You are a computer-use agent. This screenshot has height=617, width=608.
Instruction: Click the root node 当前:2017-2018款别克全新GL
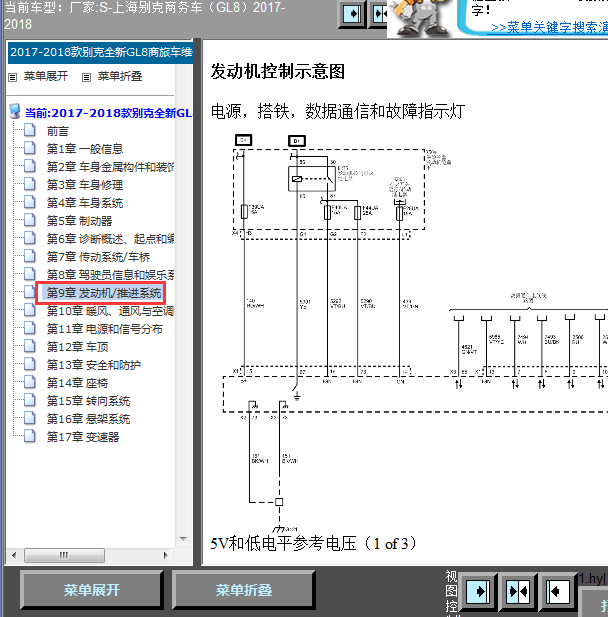[x=108, y=113]
